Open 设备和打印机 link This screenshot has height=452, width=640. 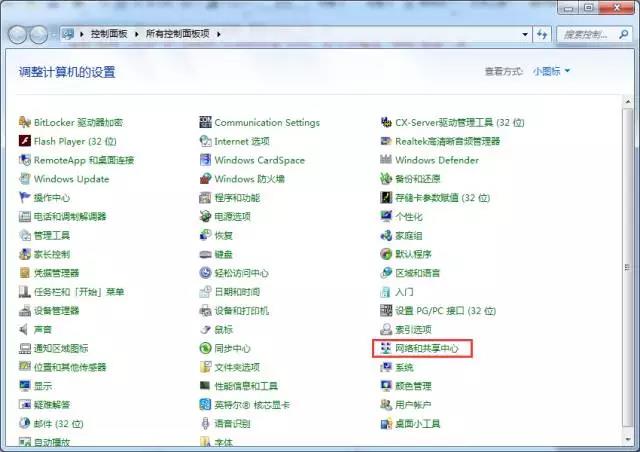(242, 310)
